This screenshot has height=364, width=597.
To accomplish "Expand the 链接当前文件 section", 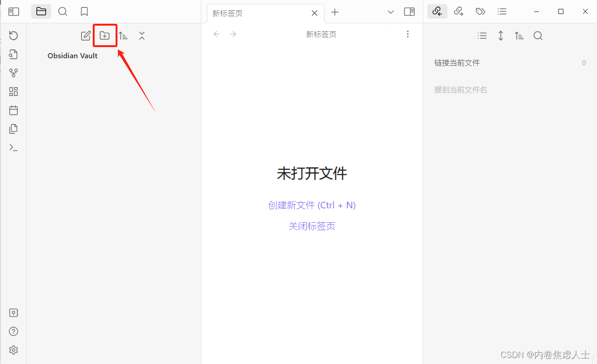I will coord(510,63).
